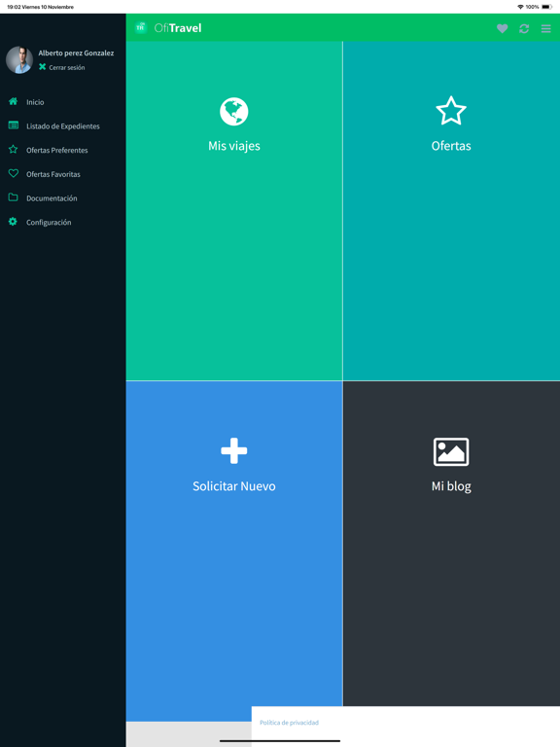Open Configuración in sidebar
This screenshot has width=560, height=747.
tap(49, 223)
